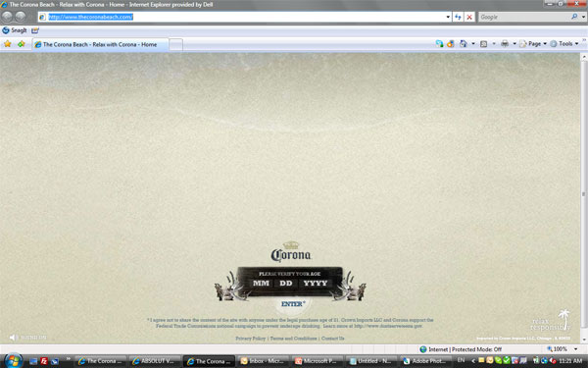Screen dimensions: 588x368
Task: Click the red Stop loading icon
Action: pos(469,17)
